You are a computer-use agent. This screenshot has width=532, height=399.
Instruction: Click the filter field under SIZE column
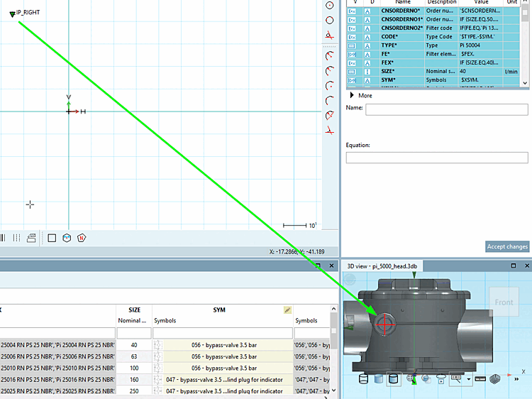click(134, 333)
